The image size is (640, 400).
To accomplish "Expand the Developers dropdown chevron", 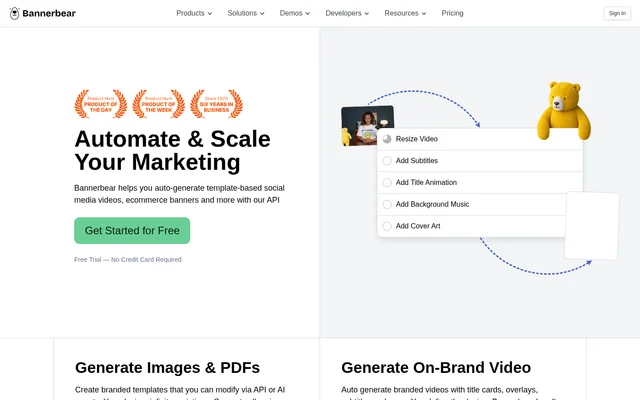I will pyautogui.click(x=367, y=13).
